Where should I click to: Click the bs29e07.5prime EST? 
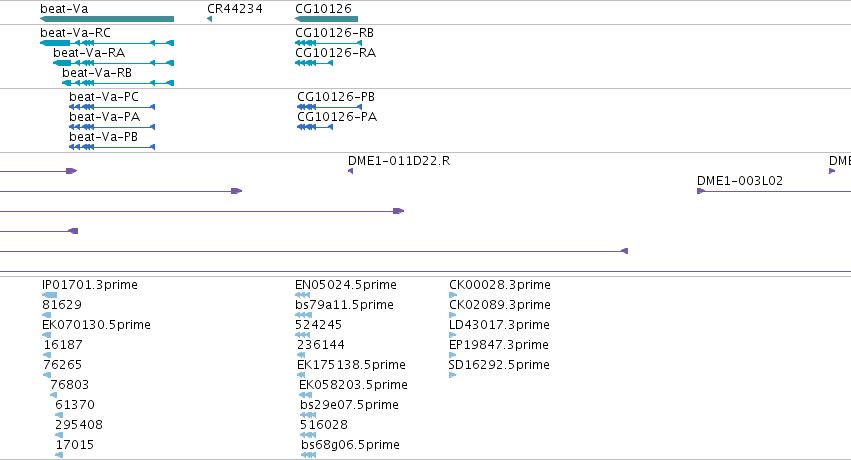click(x=350, y=405)
